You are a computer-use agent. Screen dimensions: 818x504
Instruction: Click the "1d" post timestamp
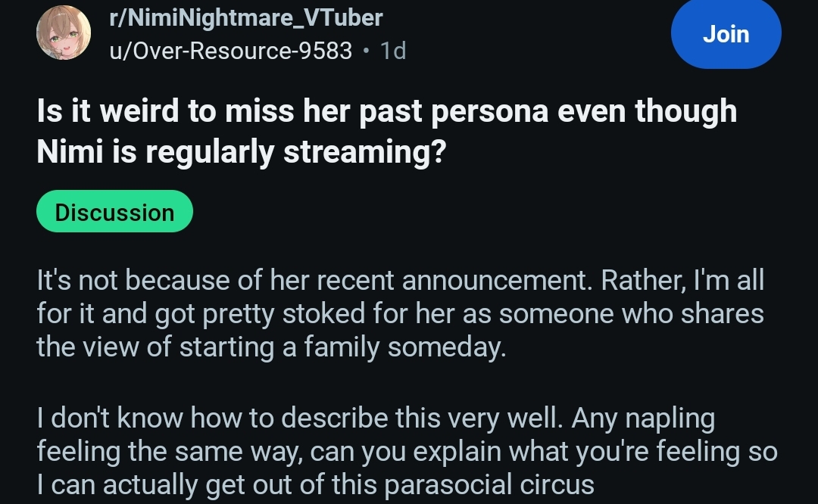tap(393, 51)
